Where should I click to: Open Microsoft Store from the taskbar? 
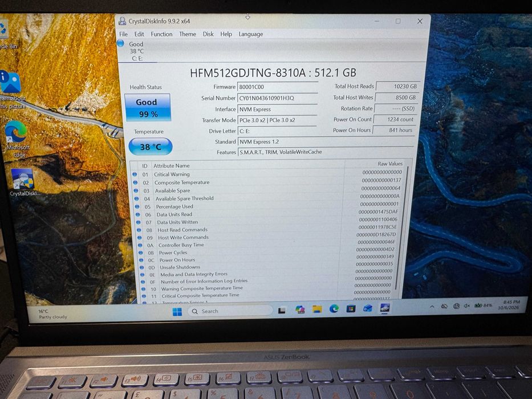click(x=351, y=308)
